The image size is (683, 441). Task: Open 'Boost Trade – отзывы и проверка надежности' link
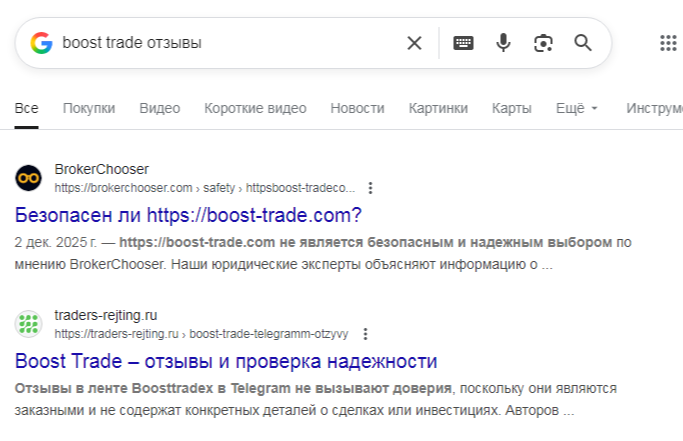tap(226, 361)
